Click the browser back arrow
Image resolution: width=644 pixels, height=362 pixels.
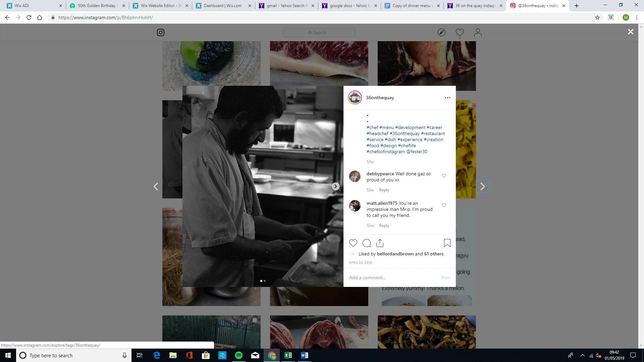[x=7, y=17]
